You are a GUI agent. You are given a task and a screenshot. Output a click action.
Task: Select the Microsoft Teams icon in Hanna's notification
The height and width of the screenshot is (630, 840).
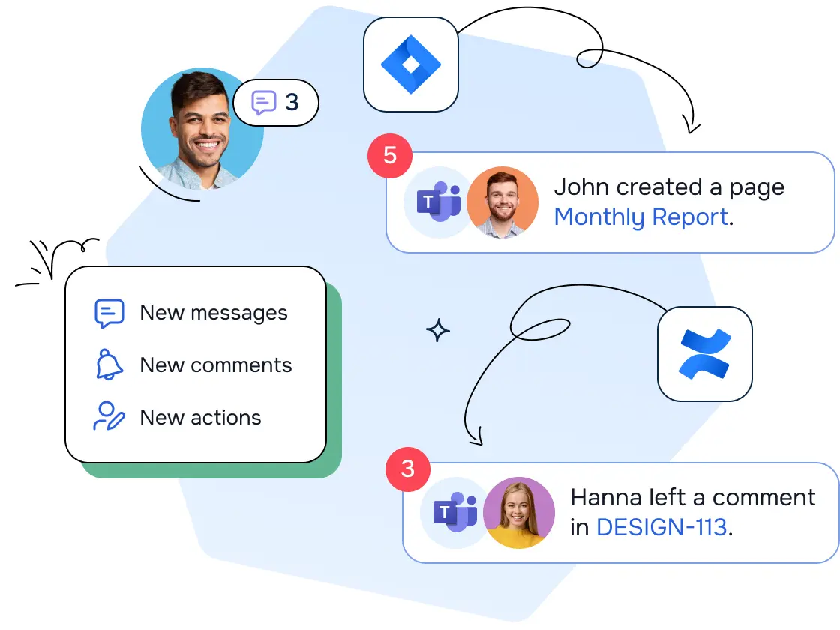tap(454, 512)
